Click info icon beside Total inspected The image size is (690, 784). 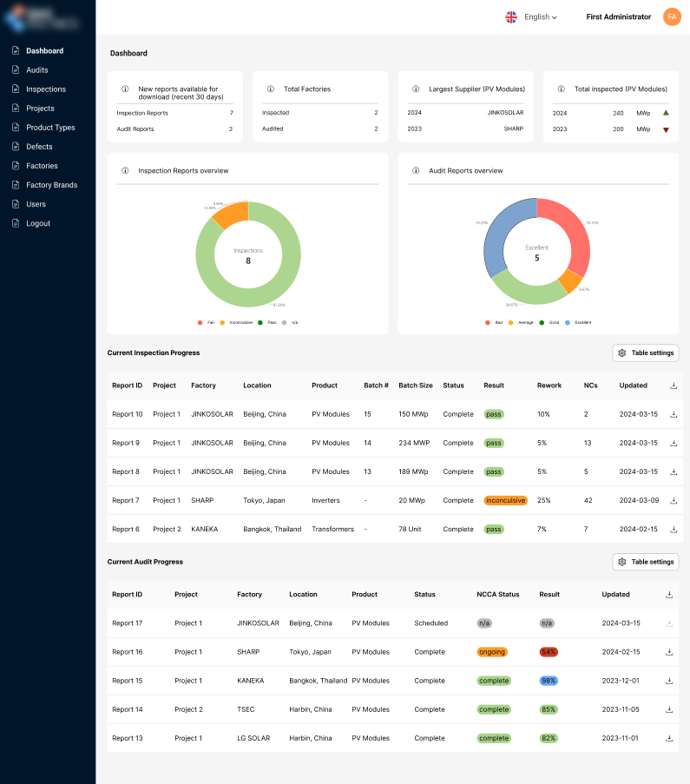[561, 89]
